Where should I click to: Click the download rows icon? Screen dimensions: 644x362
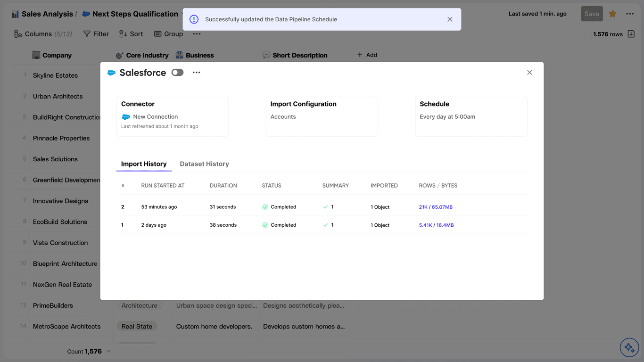tap(631, 34)
